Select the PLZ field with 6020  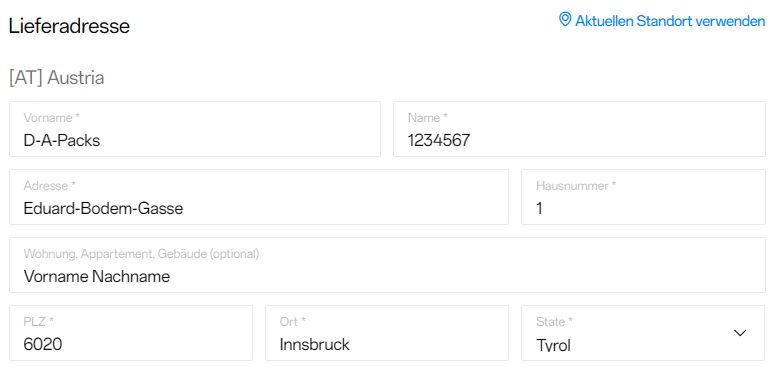pos(131,333)
